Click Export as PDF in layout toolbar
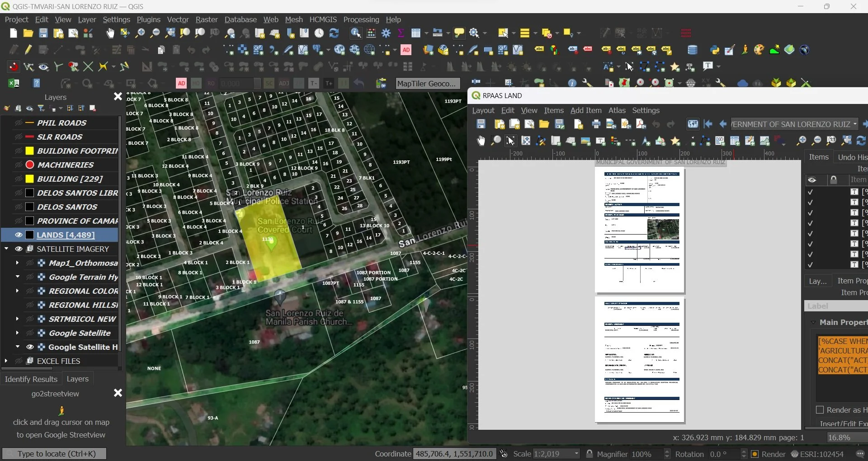The width and height of the screenshot is (868, 461). 641,124
